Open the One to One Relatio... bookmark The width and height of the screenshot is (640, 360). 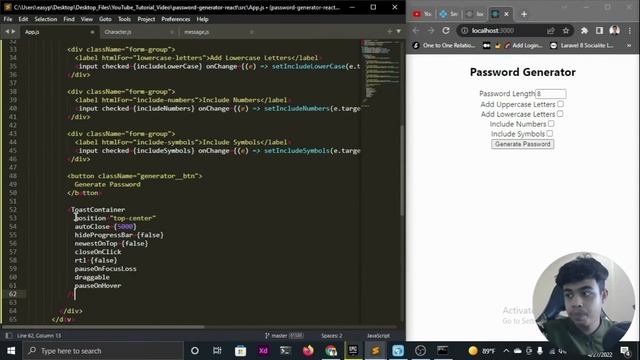click(444, 45)
